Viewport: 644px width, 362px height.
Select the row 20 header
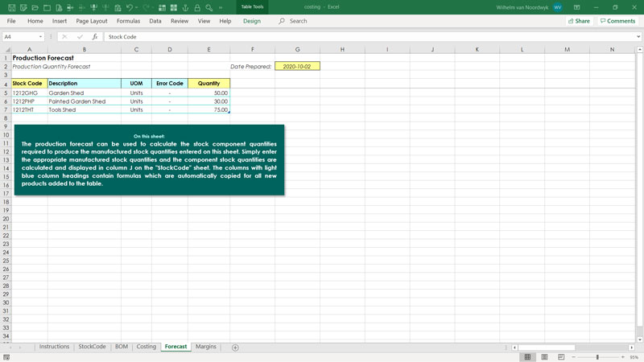(x=6, y=219)
